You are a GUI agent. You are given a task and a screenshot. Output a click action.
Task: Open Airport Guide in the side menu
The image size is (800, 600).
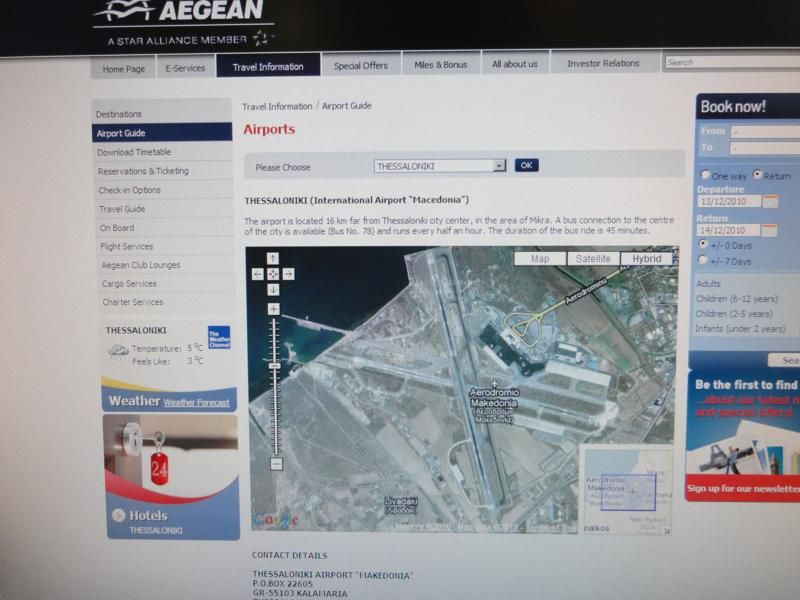(162, 133)
